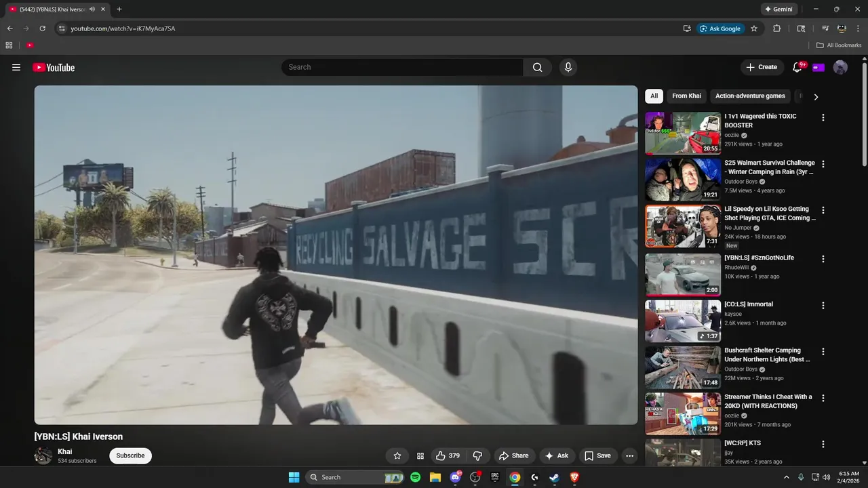Open options for 'Streamer Thinks I Cheat' video
The height and width of the screenshot is (488, 868).
point(823,398)
